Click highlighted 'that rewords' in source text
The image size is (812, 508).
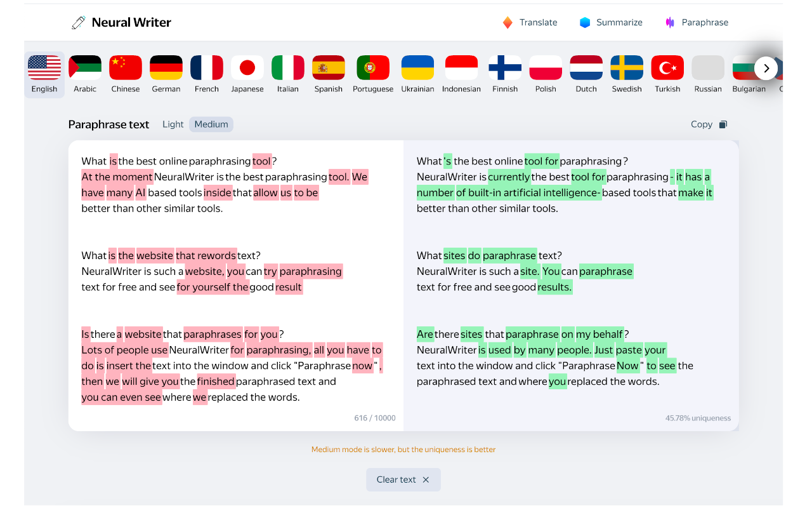[x=206, y=256]
